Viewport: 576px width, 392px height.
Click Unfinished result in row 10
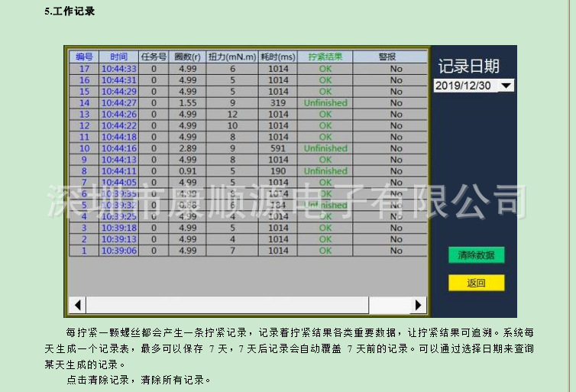[x=325, y=148]
